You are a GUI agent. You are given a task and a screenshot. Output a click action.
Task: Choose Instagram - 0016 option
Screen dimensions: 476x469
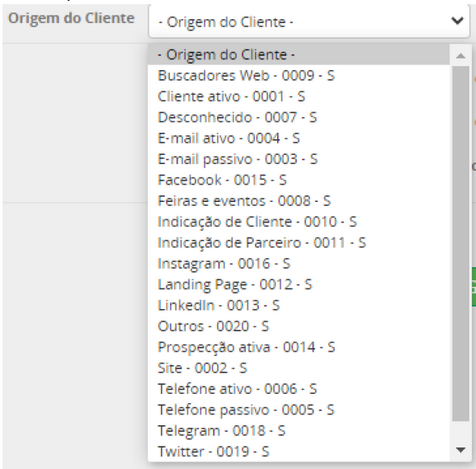coord(299,264)
